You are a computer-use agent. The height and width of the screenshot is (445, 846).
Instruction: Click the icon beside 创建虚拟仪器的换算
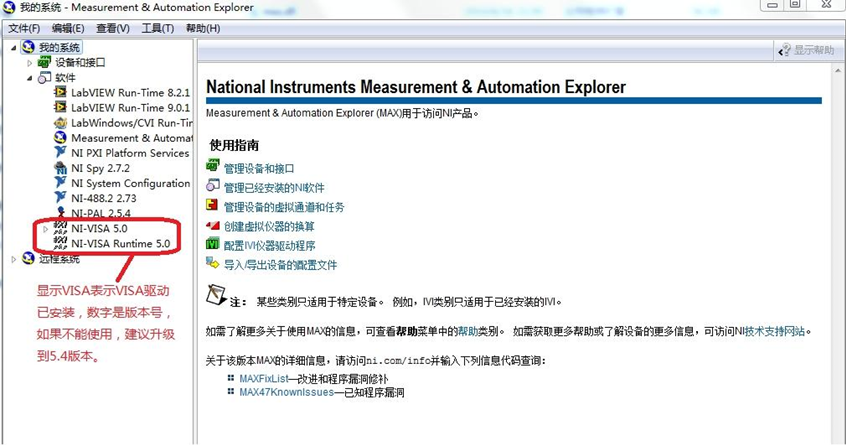[x=213, y=225]
